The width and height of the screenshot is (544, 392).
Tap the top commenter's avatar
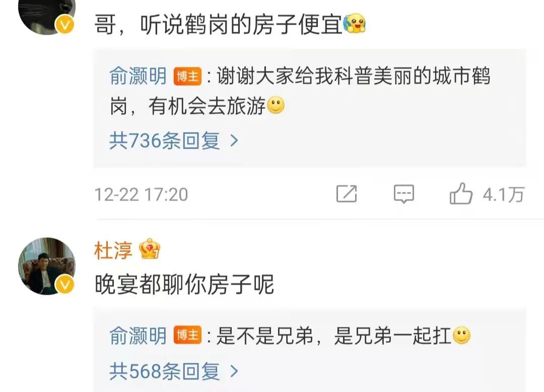click(46, 17)
